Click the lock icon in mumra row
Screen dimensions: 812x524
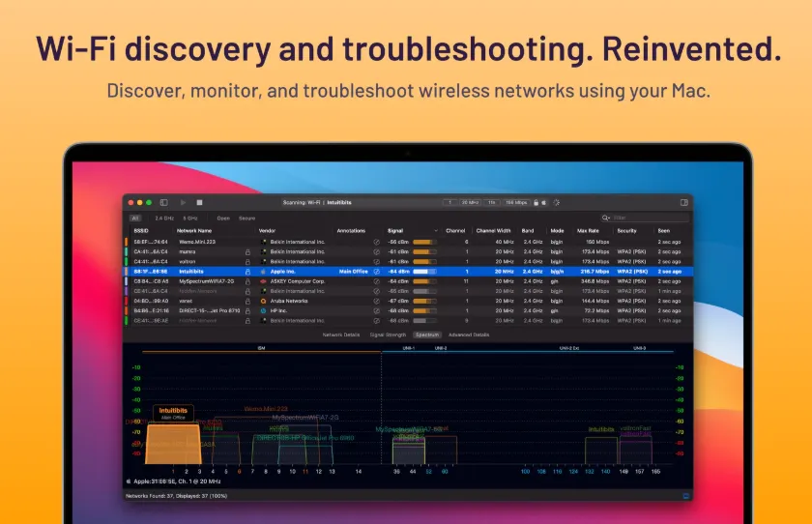247,251
